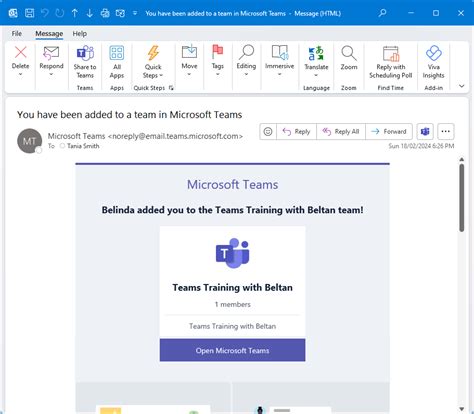The height and width of the screenshot is (414, 474).
Task: Click Reply with Scheduling Poll
Action: coord(391,62)
